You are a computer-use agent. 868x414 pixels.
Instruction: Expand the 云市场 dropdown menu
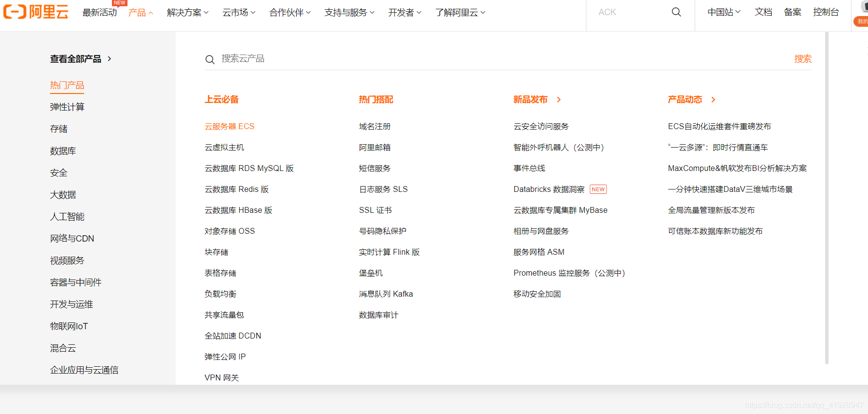(239, 13)
